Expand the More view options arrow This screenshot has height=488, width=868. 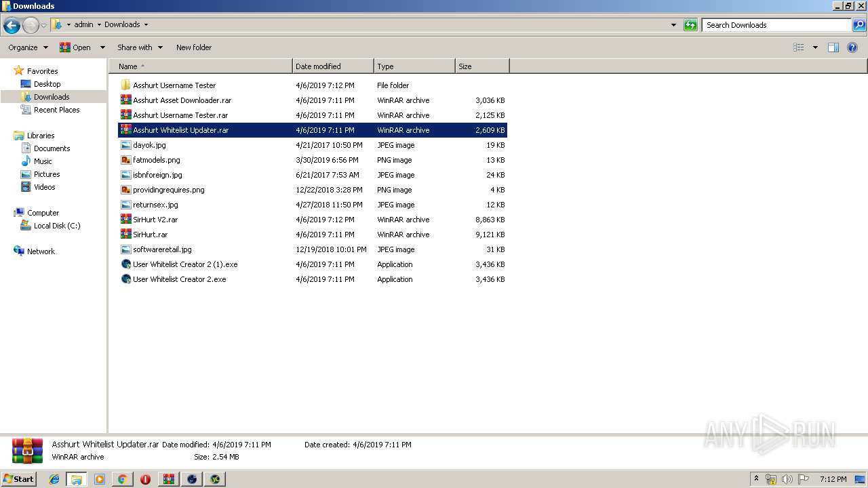point(815,47)
